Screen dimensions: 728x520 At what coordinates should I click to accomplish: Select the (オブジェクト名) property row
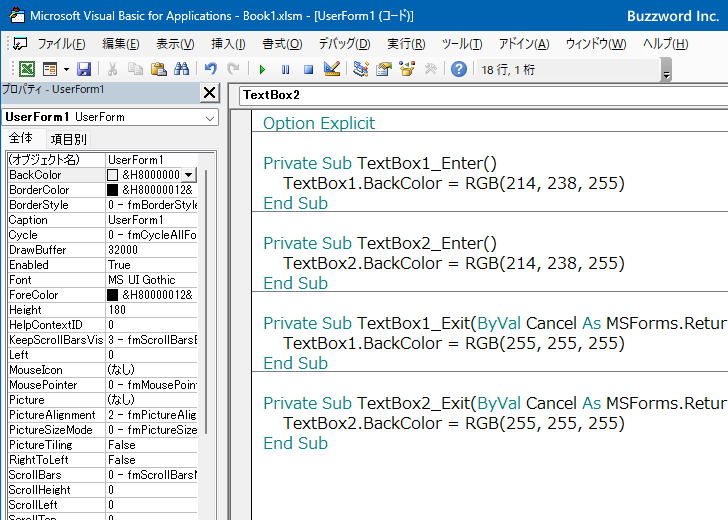[x=103, y=160]
